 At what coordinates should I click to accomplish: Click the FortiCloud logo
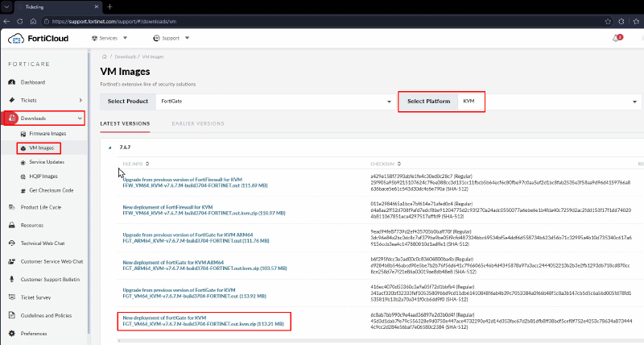(38, 39)
